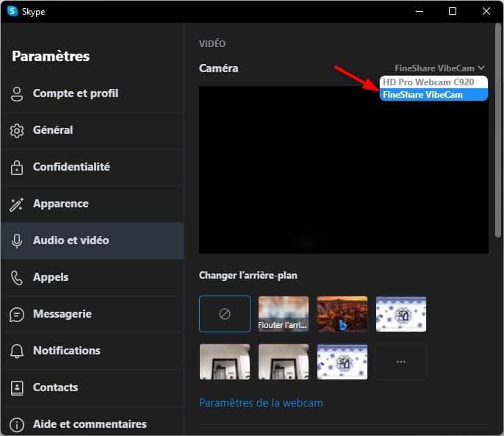The height and width of the screenshot is (436, 504).
Task: Choose the orange canyon Bing background
Action: tap(342, 314)
